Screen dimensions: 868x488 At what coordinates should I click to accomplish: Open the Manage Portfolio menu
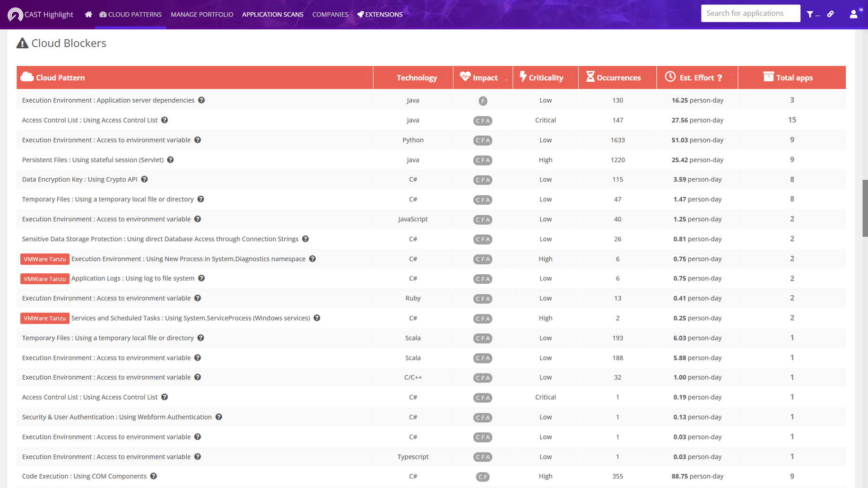coord(202,14)
